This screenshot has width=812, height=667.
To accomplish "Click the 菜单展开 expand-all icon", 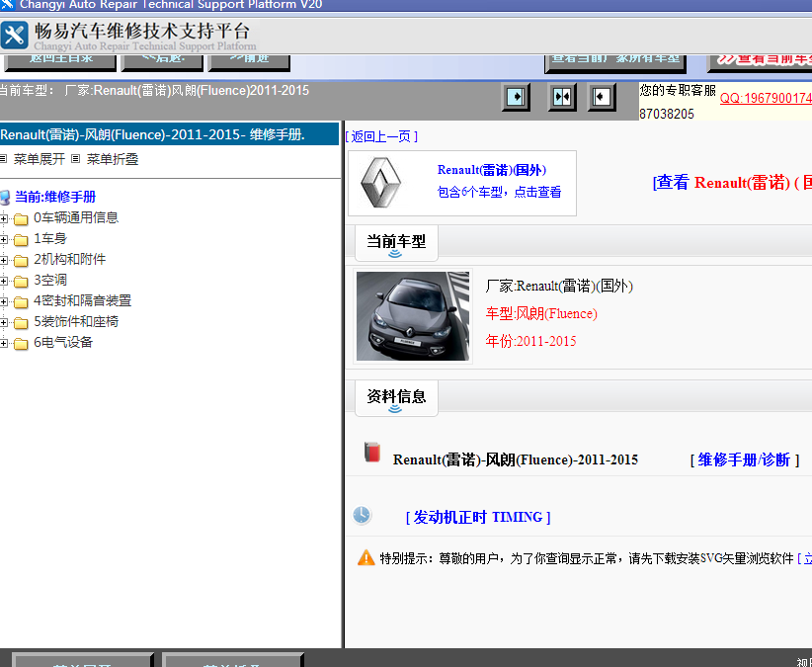I will [x=3, y=158].
